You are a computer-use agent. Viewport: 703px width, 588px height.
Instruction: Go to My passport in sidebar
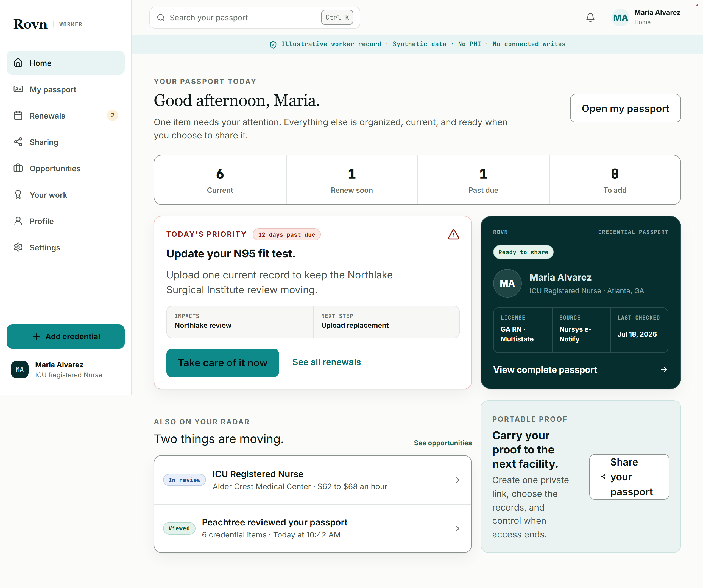[66, 89]
